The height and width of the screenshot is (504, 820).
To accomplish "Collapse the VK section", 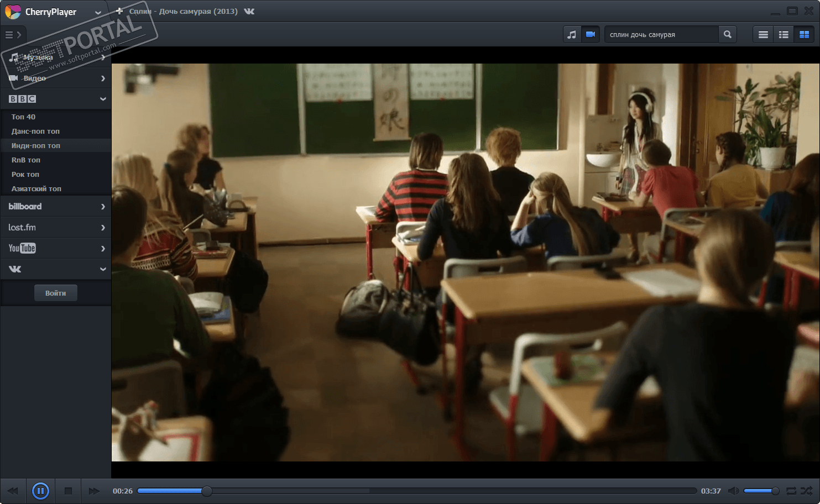I will (55, 269).
